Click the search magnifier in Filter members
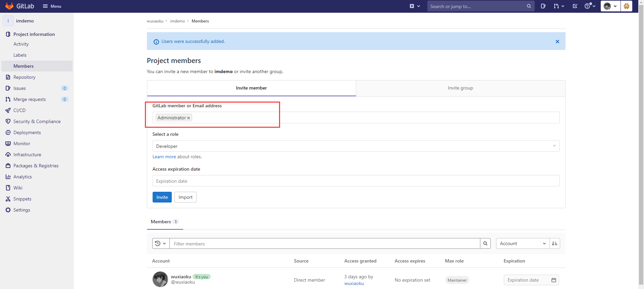The height and width of the screenshot is (289, 644). tap(485, 244)
